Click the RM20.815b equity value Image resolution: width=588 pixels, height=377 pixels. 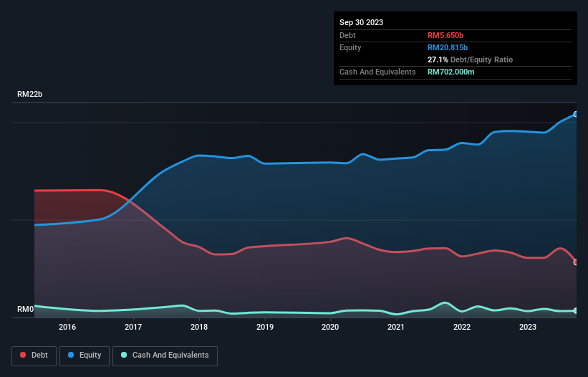point(448,47)
